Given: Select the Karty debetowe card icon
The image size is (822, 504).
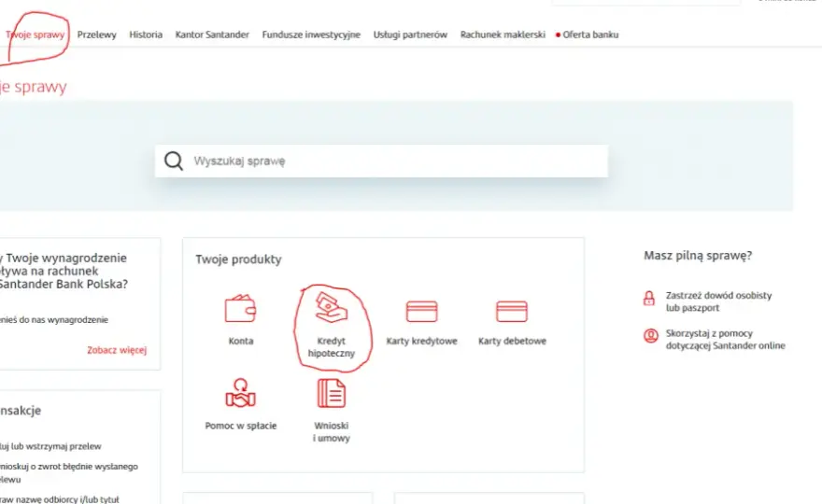Looking at the screenshot, I should click(x=512, y=311).
